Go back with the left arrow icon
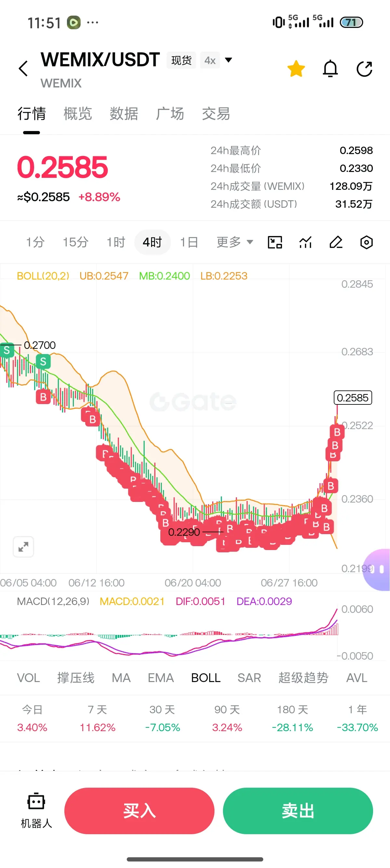This screenshot has width=390, height=868. click(x=23, y=69)
